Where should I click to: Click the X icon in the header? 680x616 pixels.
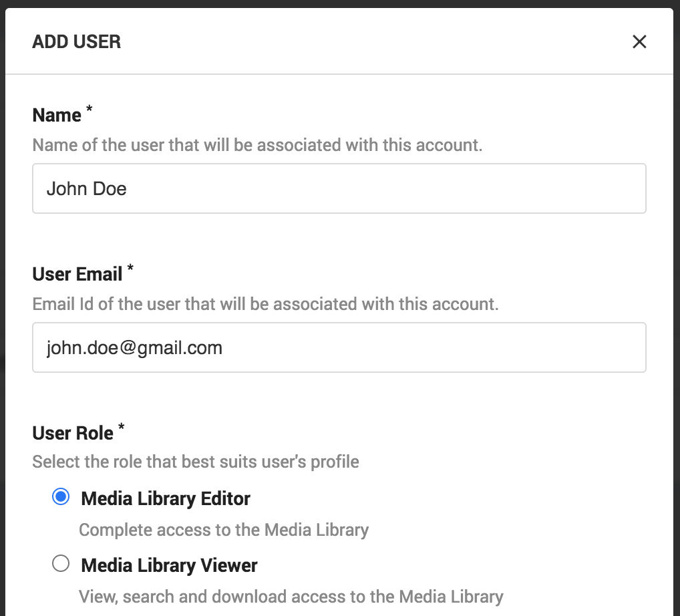pos(639,41)
